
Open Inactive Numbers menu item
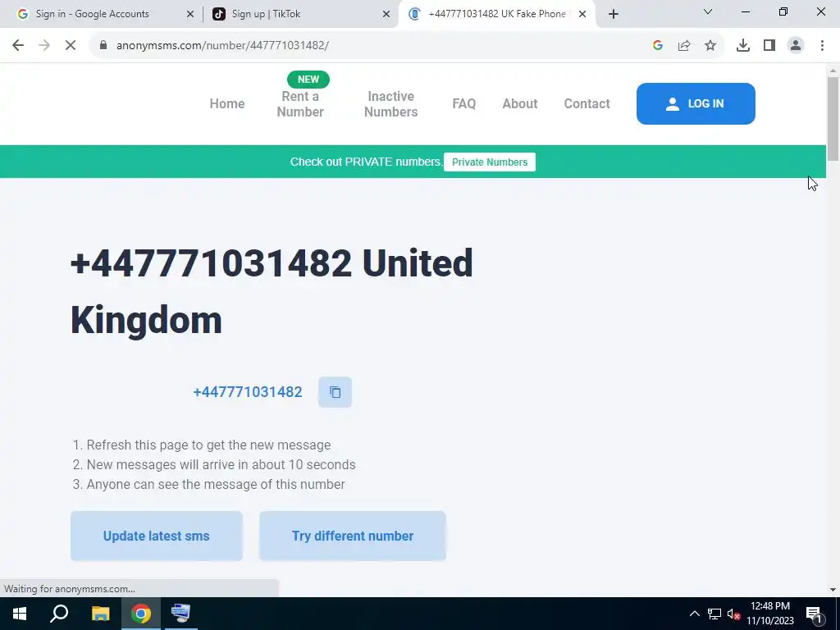[x=391, y=104]
